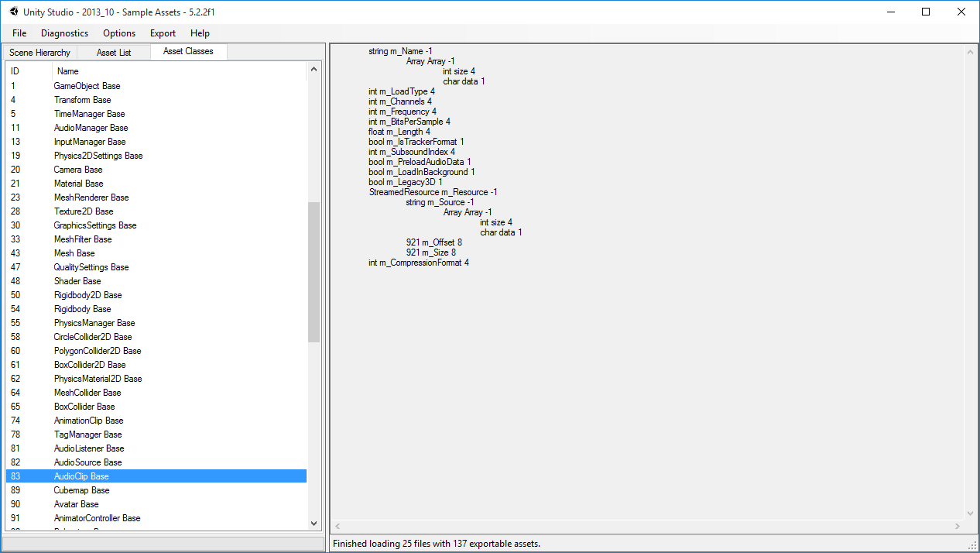980x553 pixels.
Task: Open the Options menu
Action: [x=118, y=33]
